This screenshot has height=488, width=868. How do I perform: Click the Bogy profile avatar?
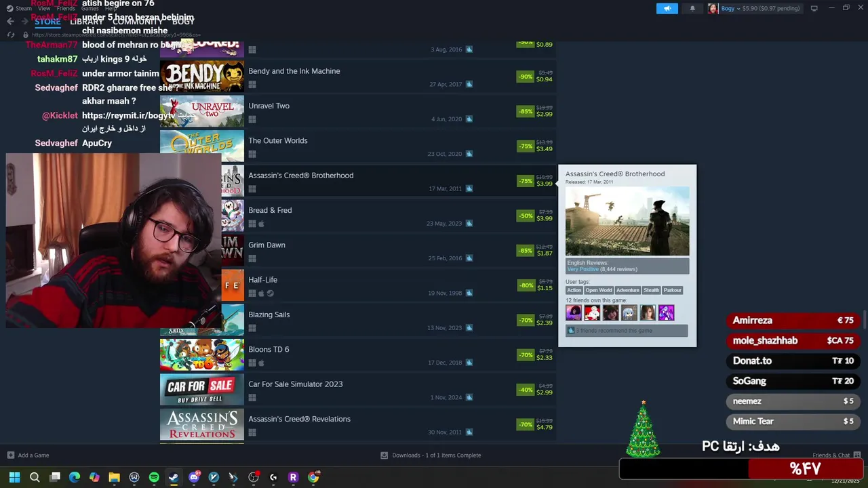click(713, 8)
